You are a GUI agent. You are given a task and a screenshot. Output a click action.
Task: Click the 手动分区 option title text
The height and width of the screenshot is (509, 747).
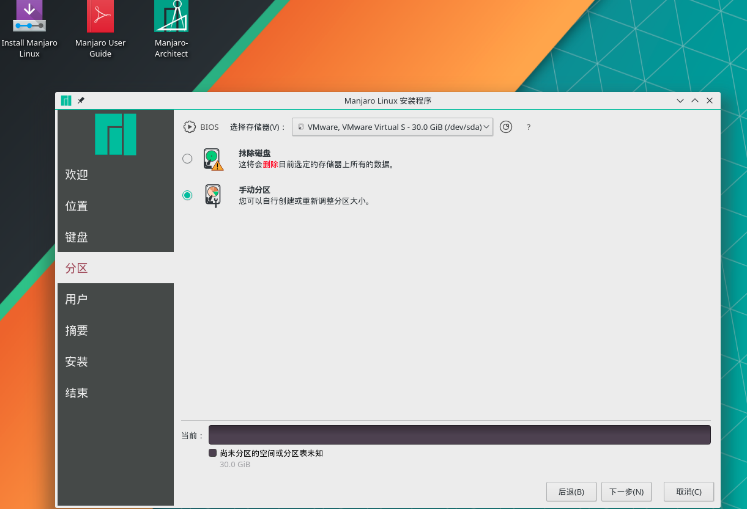tap(254, 190)
